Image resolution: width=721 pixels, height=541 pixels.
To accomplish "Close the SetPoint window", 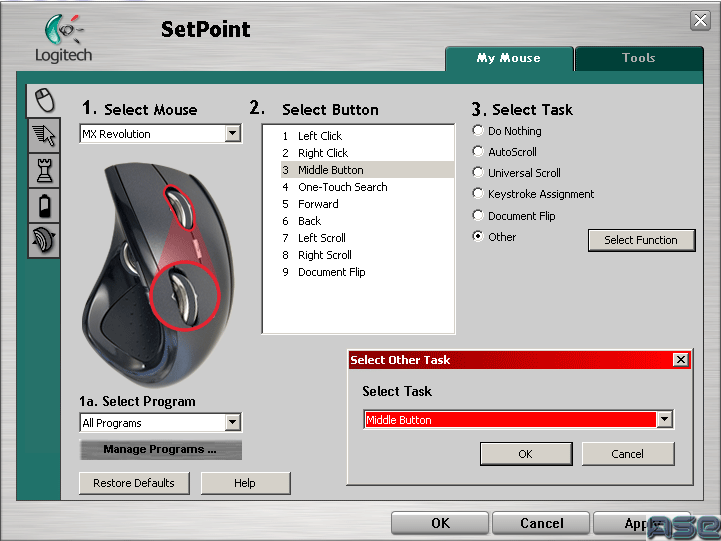I will 700,20.
